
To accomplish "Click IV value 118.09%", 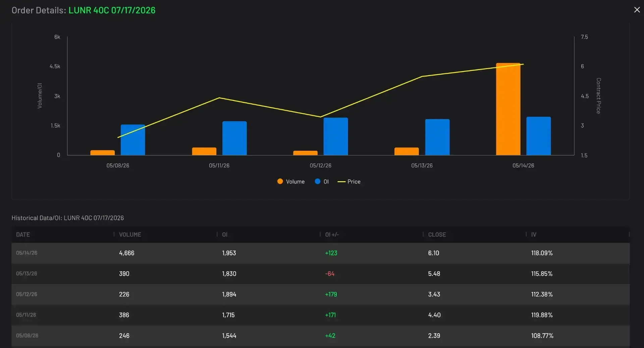I will pyautogui.click(x=542, y=253).
